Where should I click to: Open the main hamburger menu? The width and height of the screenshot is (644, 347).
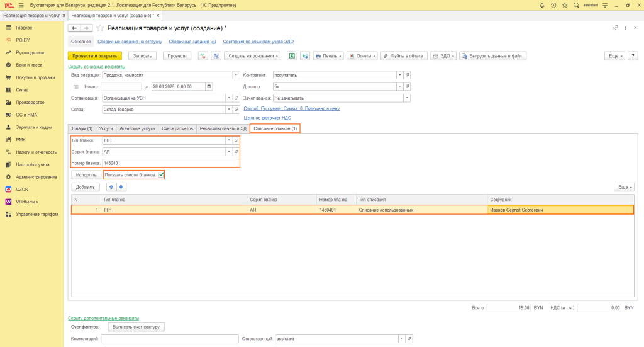[x=21, y=5]
